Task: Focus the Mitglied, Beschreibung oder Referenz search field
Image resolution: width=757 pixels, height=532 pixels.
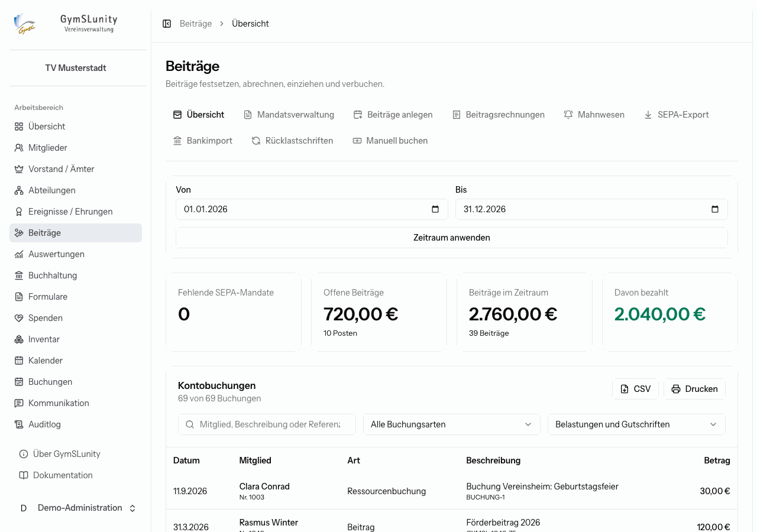Action: click(x=267, y=424)
